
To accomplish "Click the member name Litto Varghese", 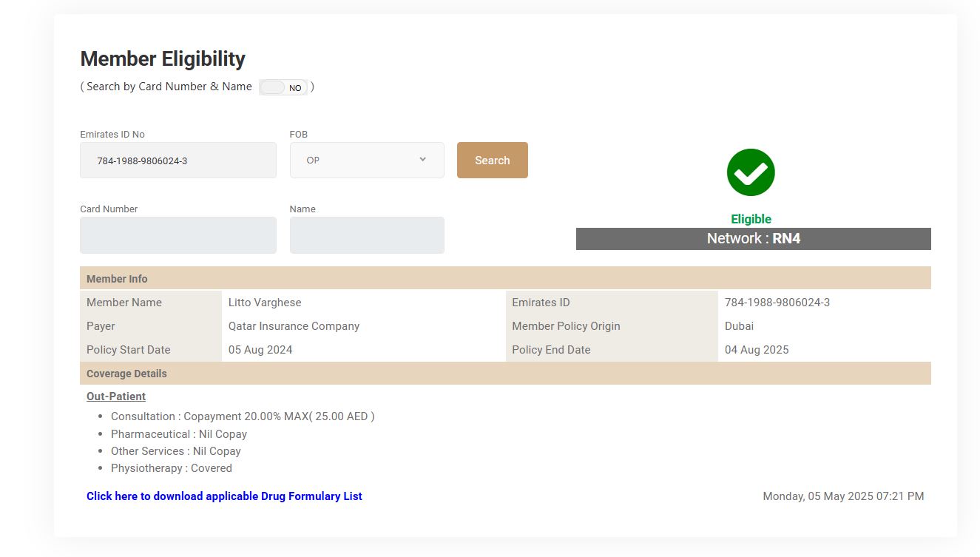I will pos(265,303).
